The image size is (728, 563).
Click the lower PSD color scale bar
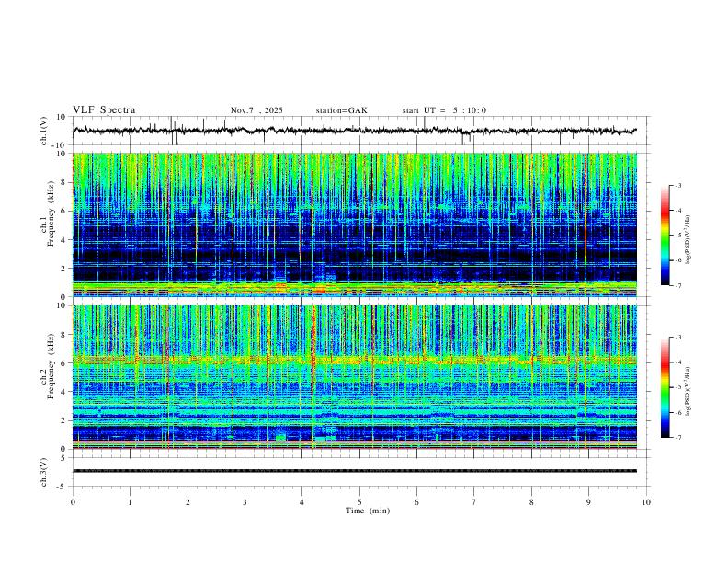click(665, 387)
